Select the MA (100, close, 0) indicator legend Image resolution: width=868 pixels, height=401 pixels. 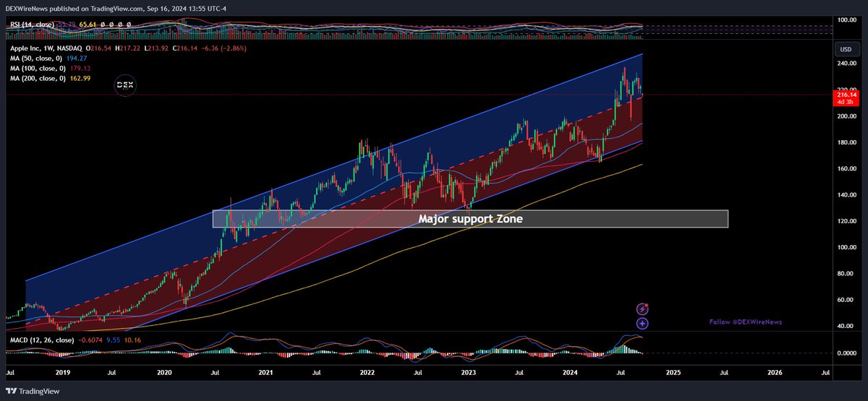[x=38, y=67]
